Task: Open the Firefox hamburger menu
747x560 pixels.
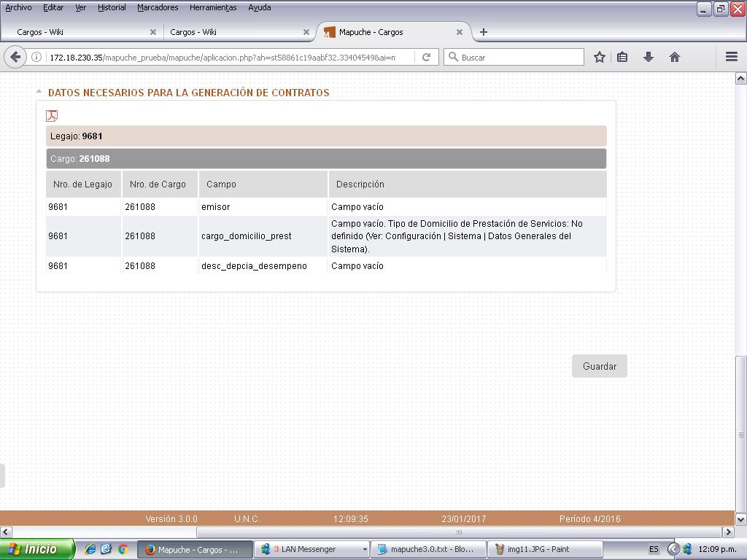Action: [x=731, y=57]
